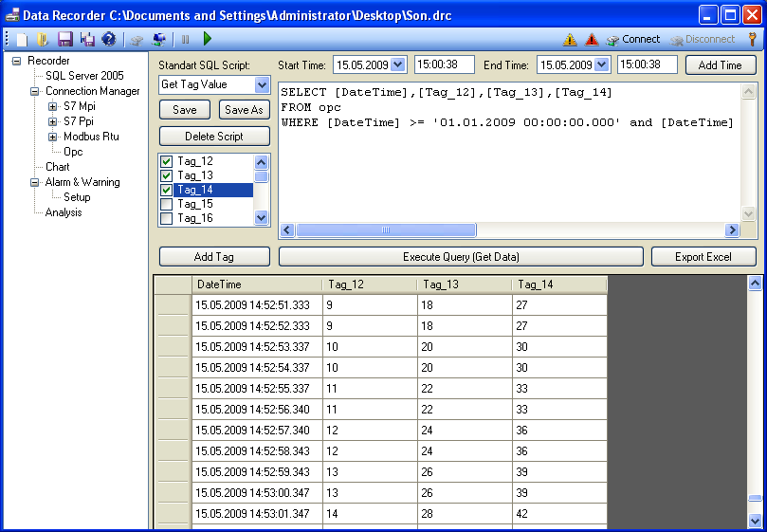
Task: Collapse the Recorder root node
Action: click(x=17, y=61)
